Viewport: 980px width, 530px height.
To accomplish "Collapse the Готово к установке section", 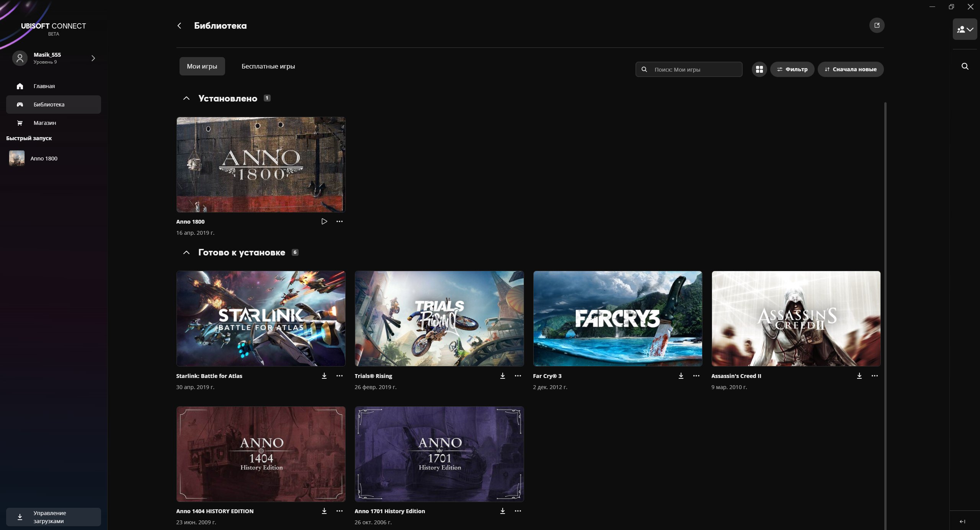I will click(186, 252).
